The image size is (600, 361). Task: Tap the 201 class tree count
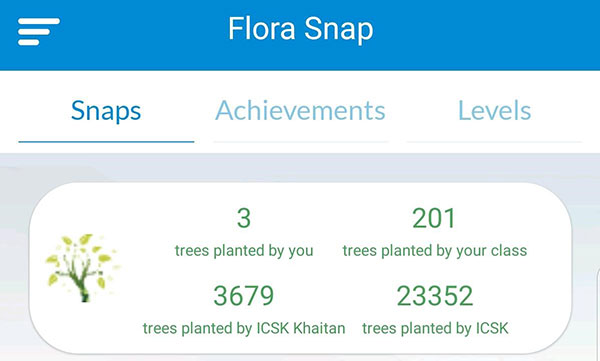[x=434, y=218]
